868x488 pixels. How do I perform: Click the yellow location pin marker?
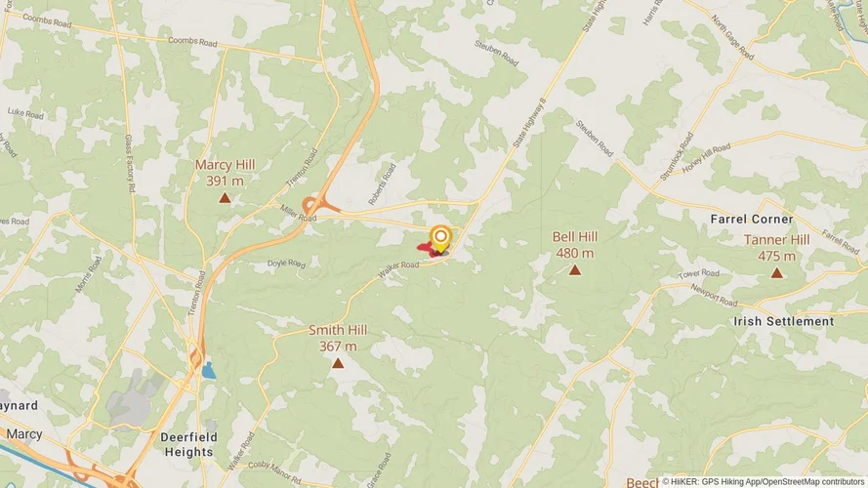click(x=440, y=239)
